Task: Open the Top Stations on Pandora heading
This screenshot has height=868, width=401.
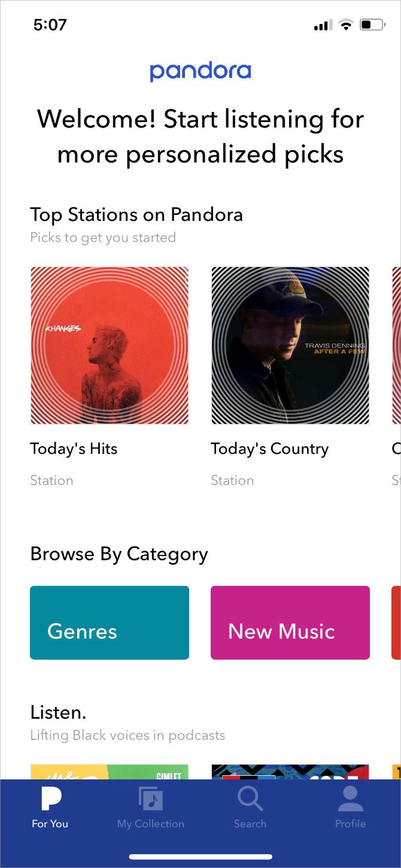Action: 136,214
